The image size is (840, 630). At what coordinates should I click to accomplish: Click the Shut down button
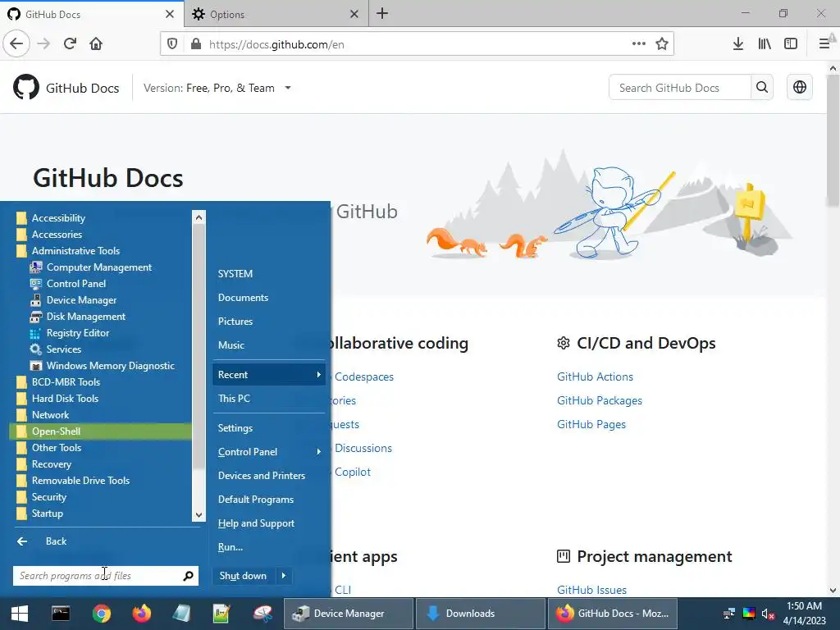point(243,576)
